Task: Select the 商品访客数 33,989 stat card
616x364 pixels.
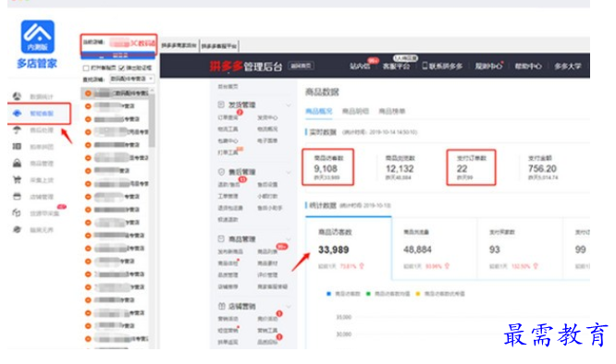Action: [x=349, y=249]
